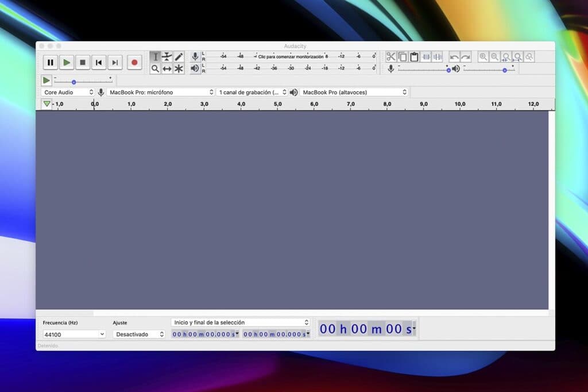Click the selection start time field

point(205,334)
